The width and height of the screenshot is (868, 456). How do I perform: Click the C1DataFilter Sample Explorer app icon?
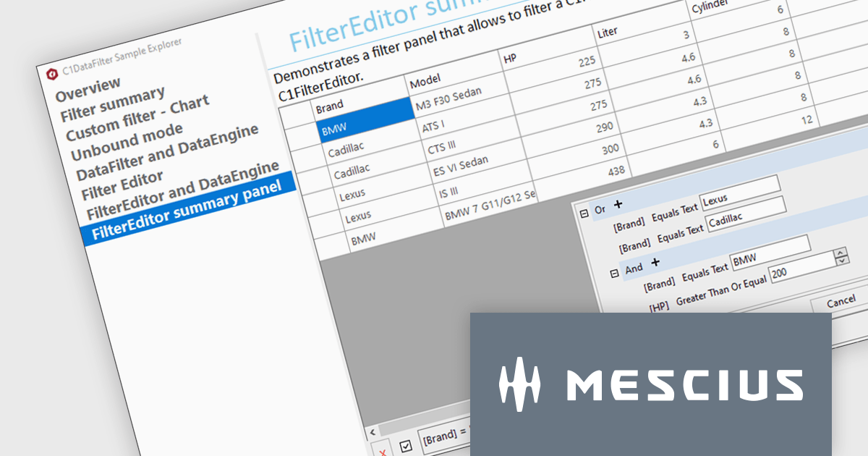coord(51,73)
